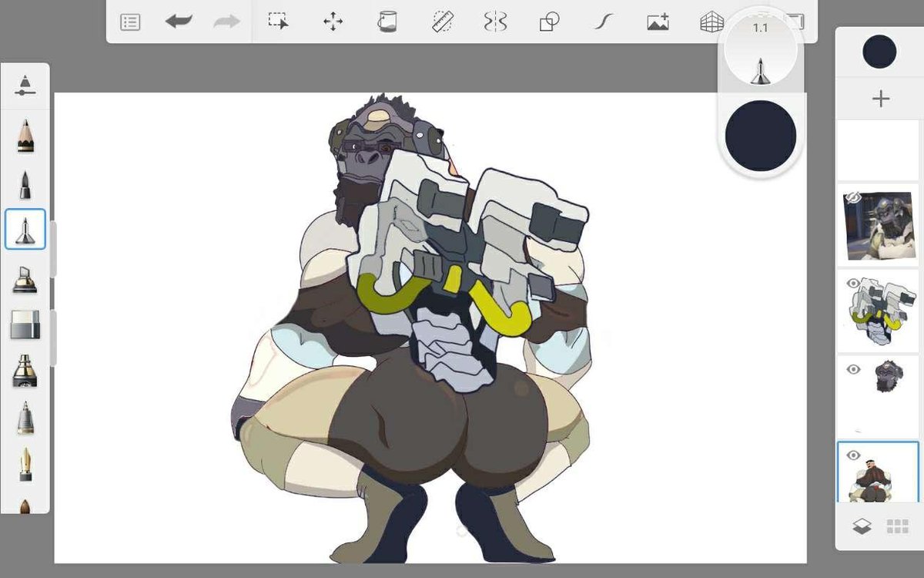Redo using the forward arrow
Image resolution: width=924 pixels, height=578 pixels.
click(x=226, y=22)
